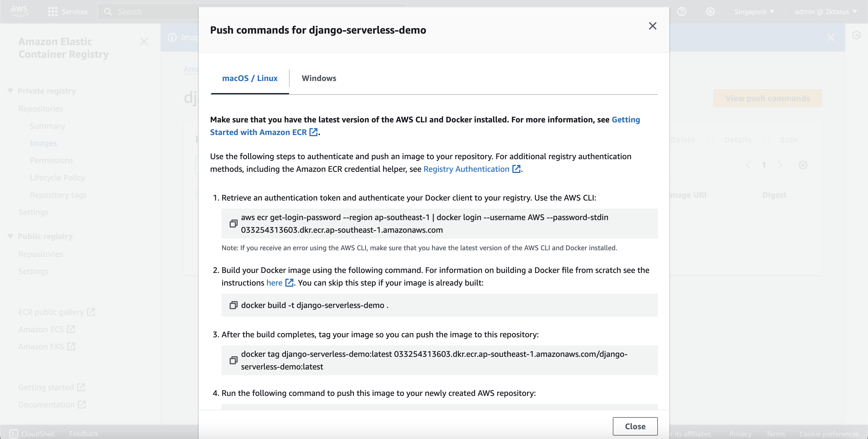Open Repositories under Private registry
The height and width of the screenshot is (439, 868).
(x=40, y=109)
